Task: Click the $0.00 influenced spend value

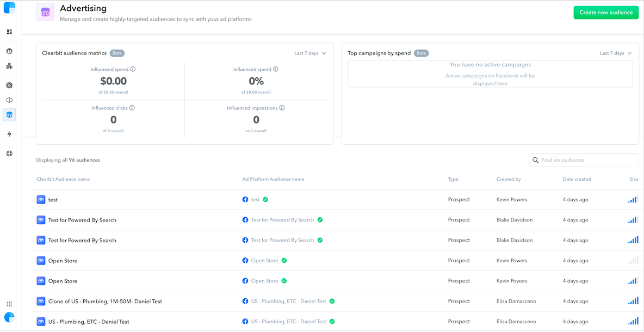Action: click(x=113, y=81)
